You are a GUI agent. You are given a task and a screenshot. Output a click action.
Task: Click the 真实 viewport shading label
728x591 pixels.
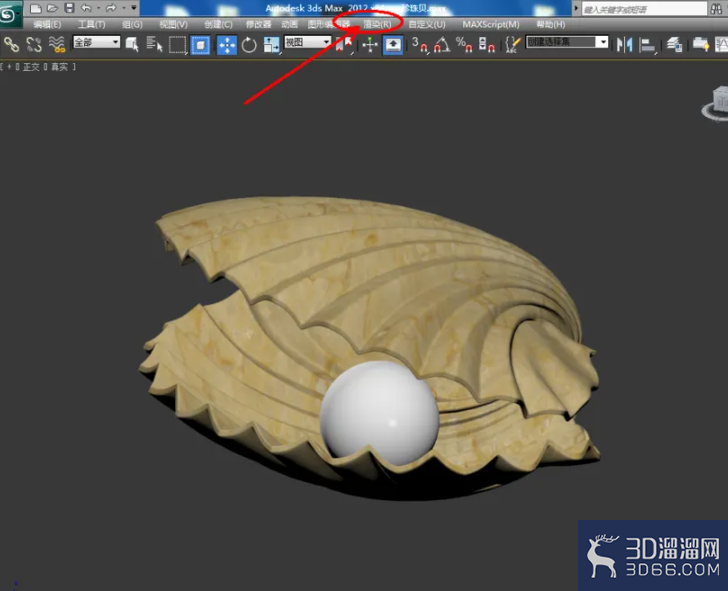coord(59,67)
